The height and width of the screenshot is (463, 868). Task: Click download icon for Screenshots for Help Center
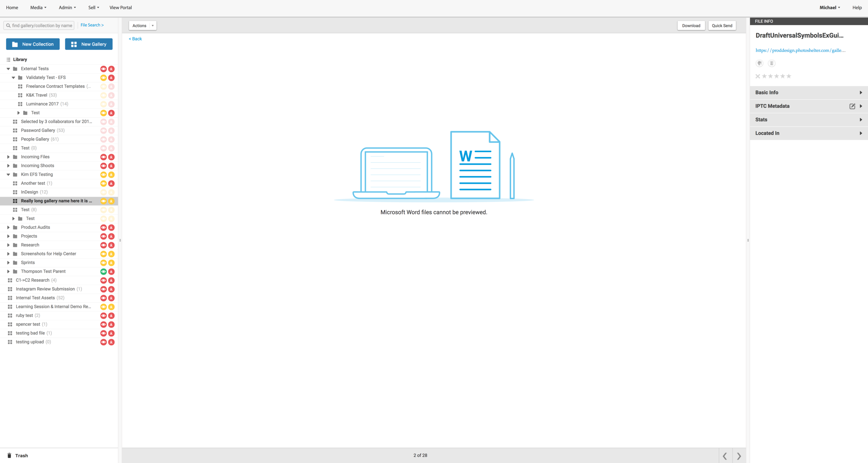point(111,254)
